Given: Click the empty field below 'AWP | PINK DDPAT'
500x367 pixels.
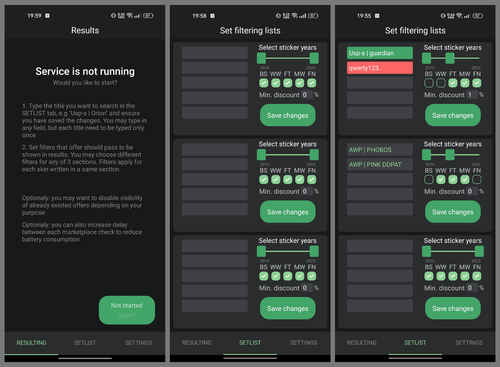Looking at the screenshot, I should tap(380, 179).
